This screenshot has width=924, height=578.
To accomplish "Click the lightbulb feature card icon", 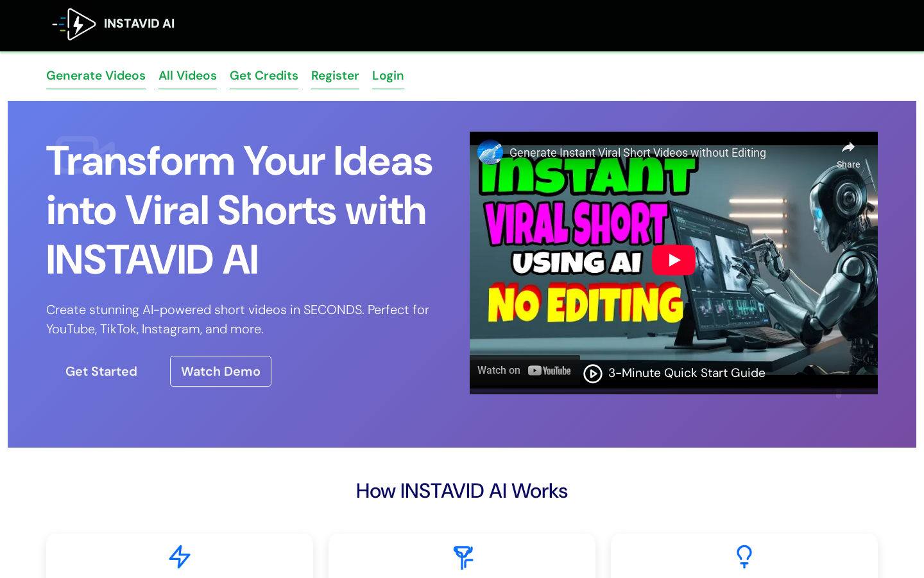I will [744, 557].
